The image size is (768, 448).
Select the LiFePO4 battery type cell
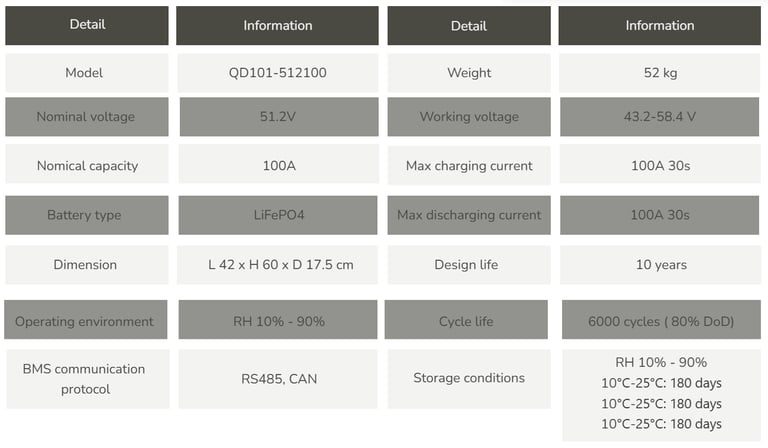pyautogui.click(x=278, y=215)
